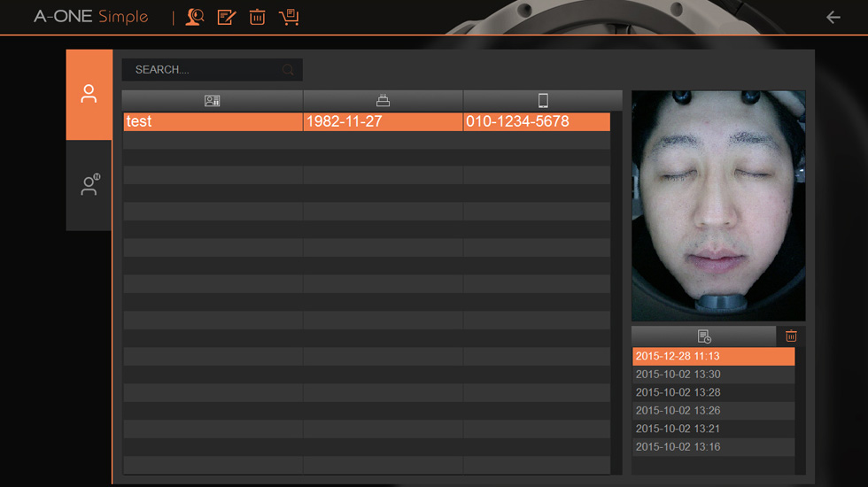This screenshot has width=868, height=487.
Task: Select the new customer sidebar tab
Action: pos(89,185)
